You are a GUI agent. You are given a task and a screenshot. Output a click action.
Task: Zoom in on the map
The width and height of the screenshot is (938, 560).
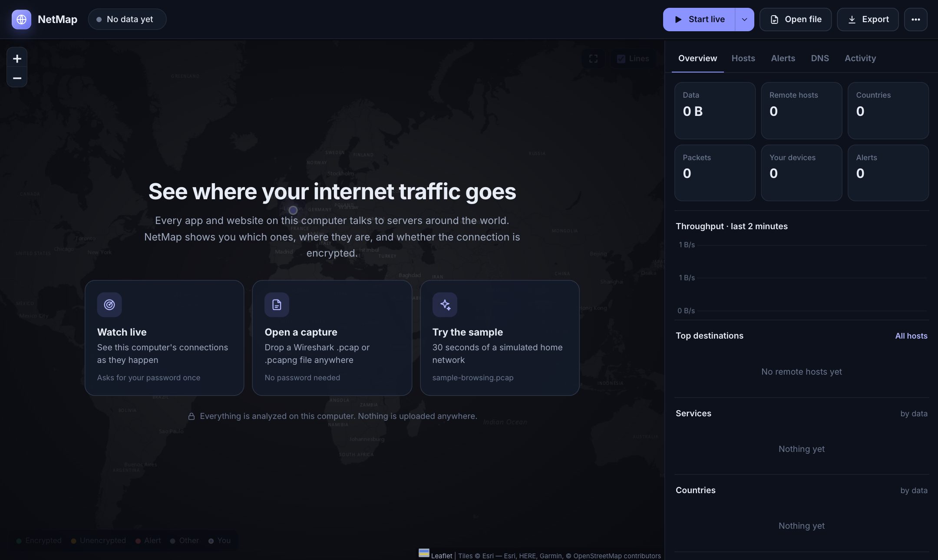pyautogui.click(x=17, y=59)
